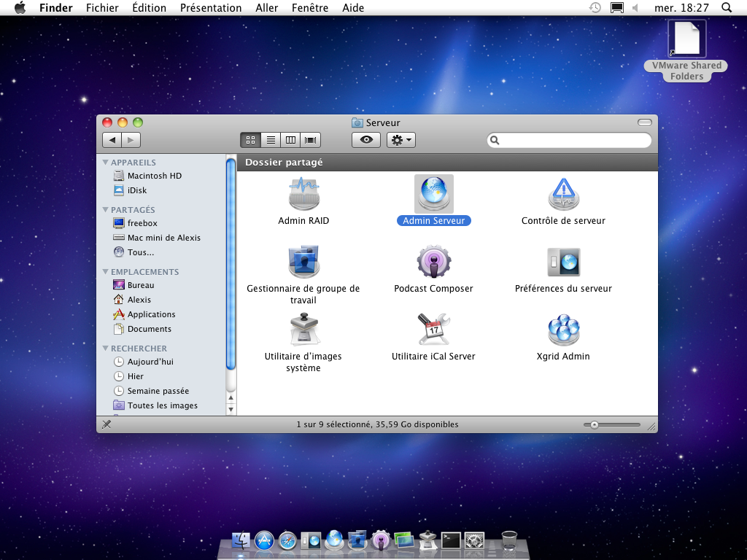
Task: Go back with the toolbar back arrow
Action: [x=112, y=140]
